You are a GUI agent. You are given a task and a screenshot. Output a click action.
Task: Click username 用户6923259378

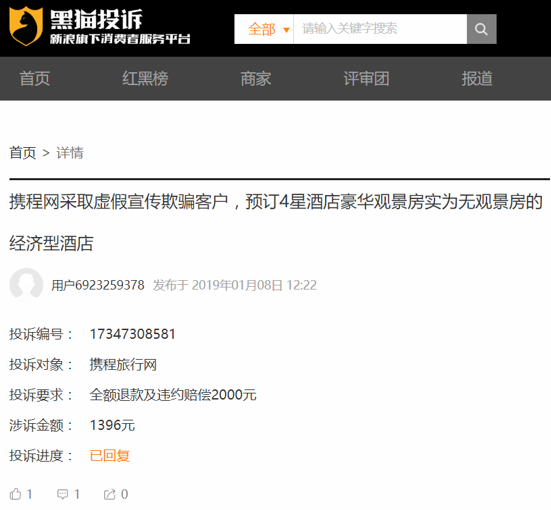98,285
